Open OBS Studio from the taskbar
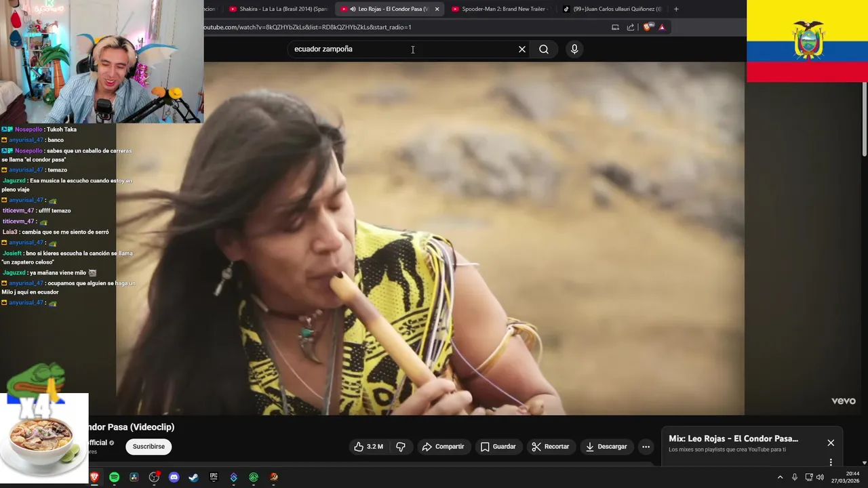Screen dimensions: 868x488 coord(154,477)
